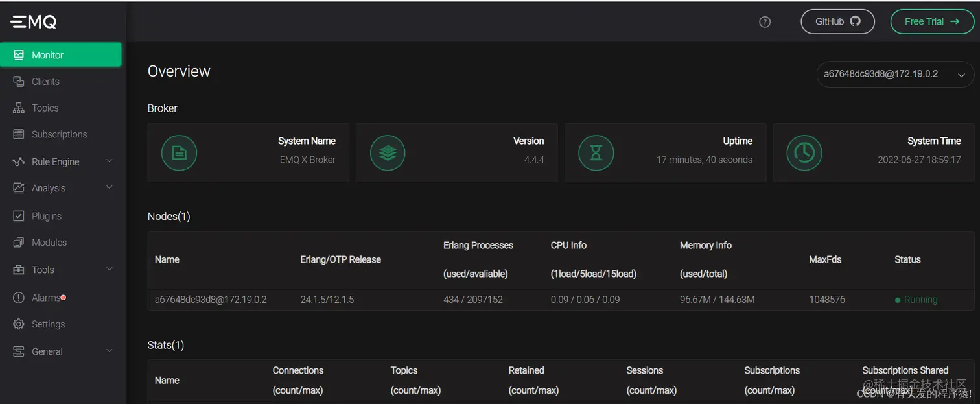980x404 pixels.
Task: Click the EMQ X Broker system name
Action: point(308,160)
